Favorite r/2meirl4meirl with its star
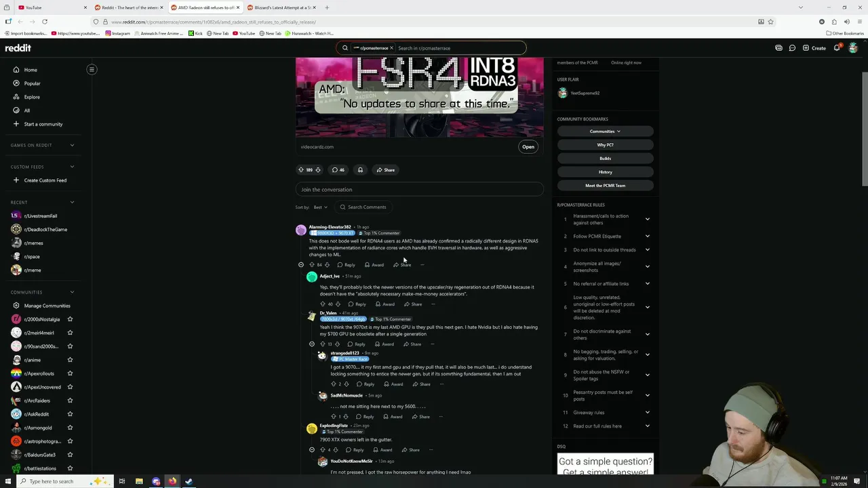Screen dimensions: 868x488 tap(70, 333)
